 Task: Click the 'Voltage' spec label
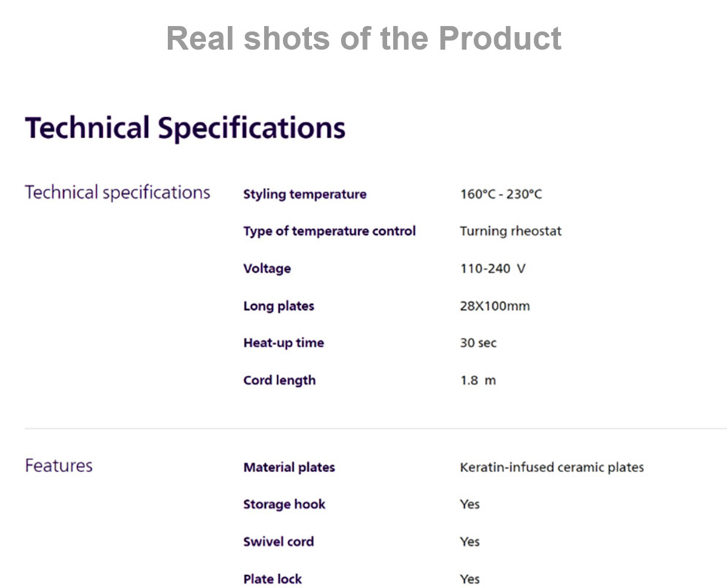pyautogui.click(x=267, y=268)
